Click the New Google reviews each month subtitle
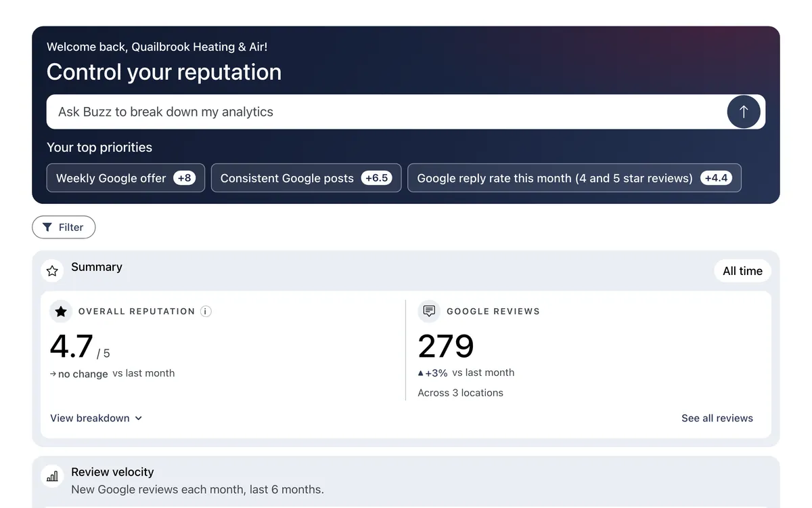The width and height of the screenshot is (812, 508). pos(198,489)
